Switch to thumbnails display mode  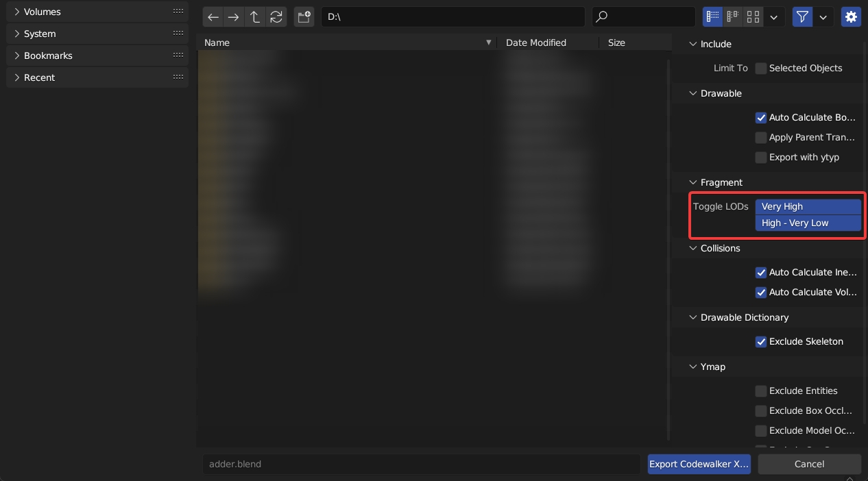753,17
